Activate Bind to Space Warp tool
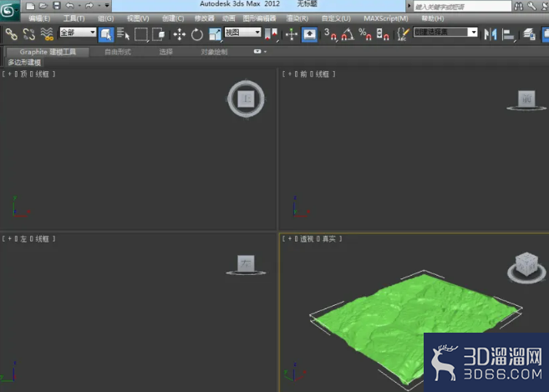 tap(47, 34)
